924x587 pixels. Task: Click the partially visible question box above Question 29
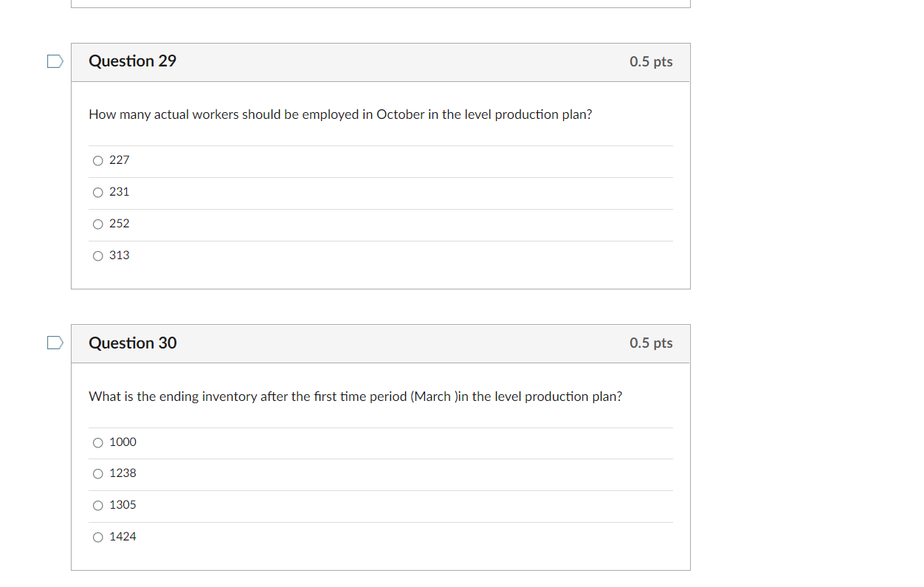point(380,4)
